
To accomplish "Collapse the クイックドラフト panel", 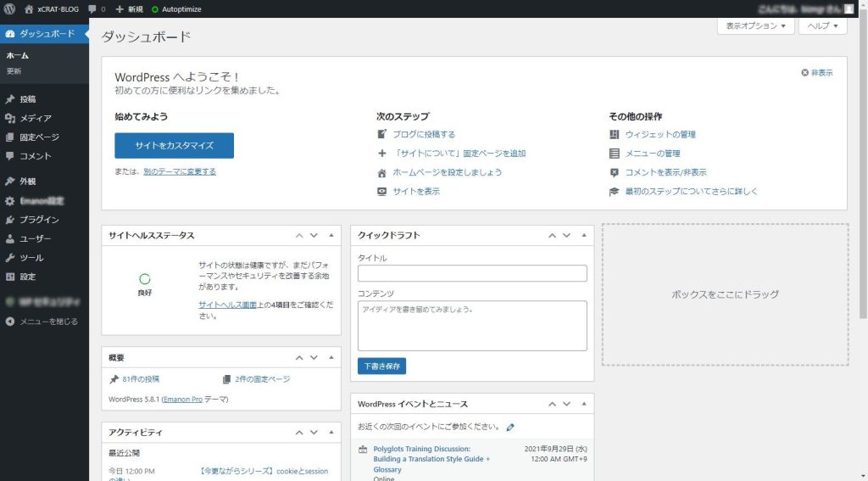I will click(584, 236).
